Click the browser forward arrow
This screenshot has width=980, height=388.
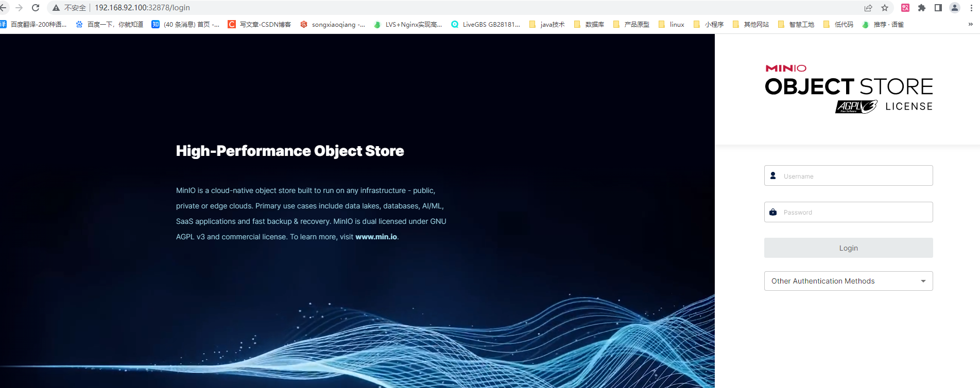click(x=19, y=8)
